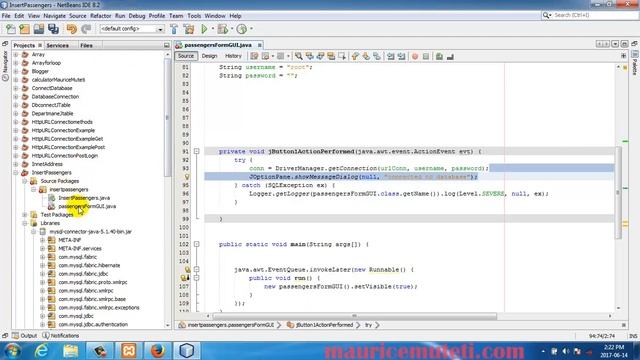Switch to the History view

(233, 56)
